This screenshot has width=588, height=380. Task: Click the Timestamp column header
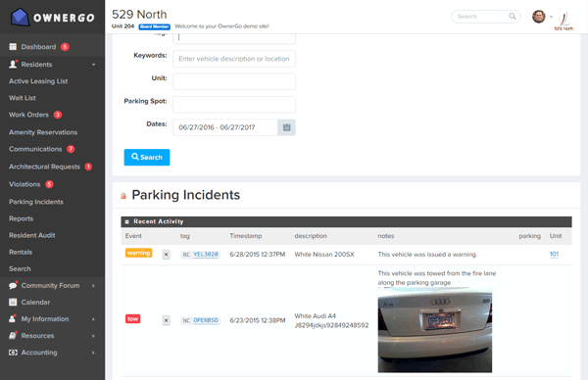pos(246,236)
